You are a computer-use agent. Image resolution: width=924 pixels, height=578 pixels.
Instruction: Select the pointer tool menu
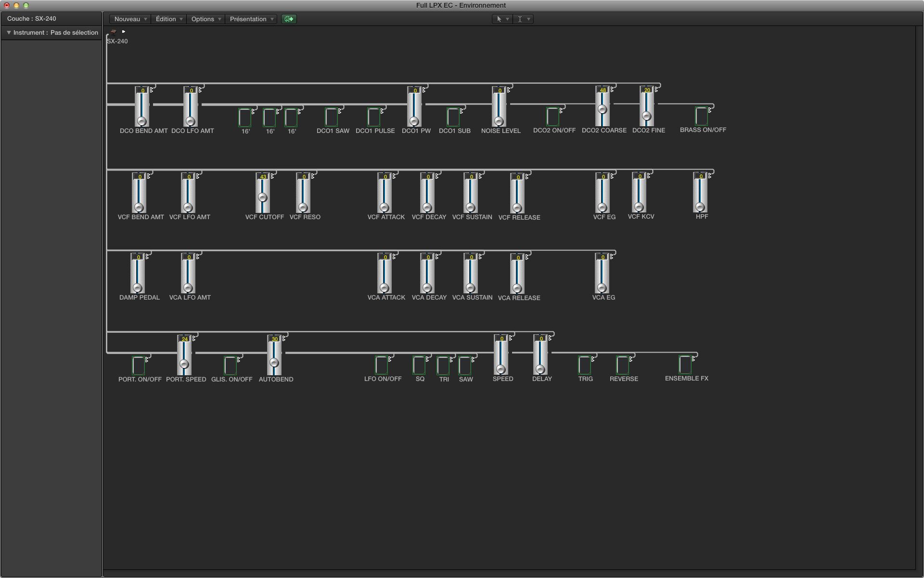pos(501,19)
